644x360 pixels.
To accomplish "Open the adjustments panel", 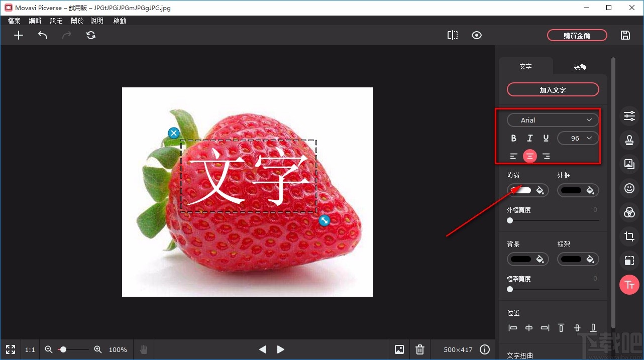I will [629, 115].
